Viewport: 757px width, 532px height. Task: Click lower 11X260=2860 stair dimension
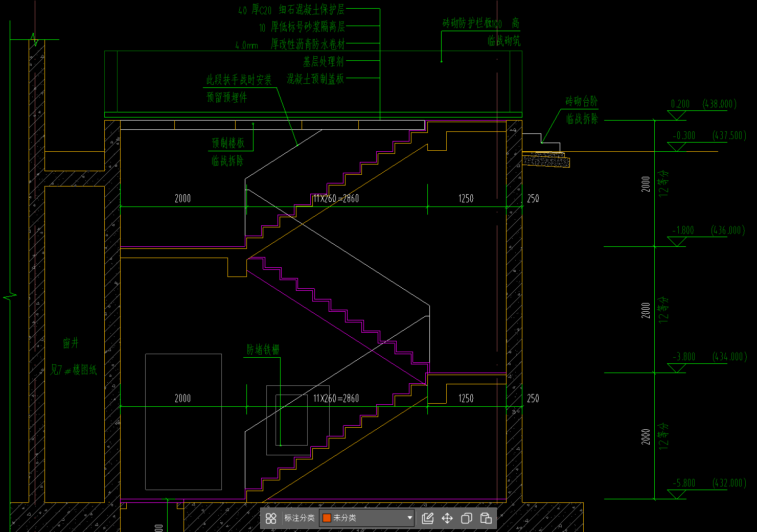coord(336,398)
